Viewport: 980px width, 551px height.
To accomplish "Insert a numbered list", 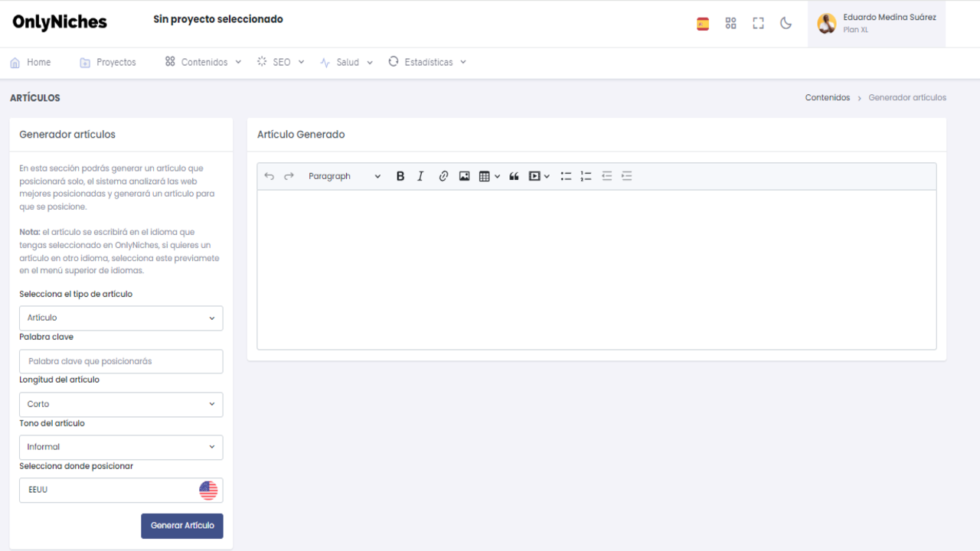I will (586, 176).
